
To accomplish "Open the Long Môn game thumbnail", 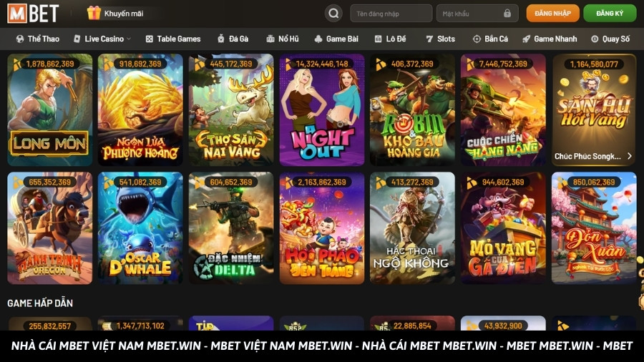I will pos(50,109).
